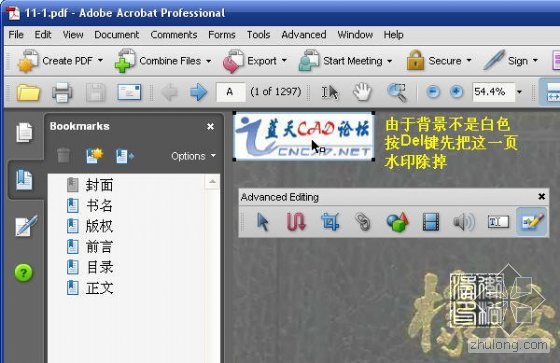Image resolution: width=560 pixels, height=363 pixels.
Task: Open the File menu
Action: [16, 35]
